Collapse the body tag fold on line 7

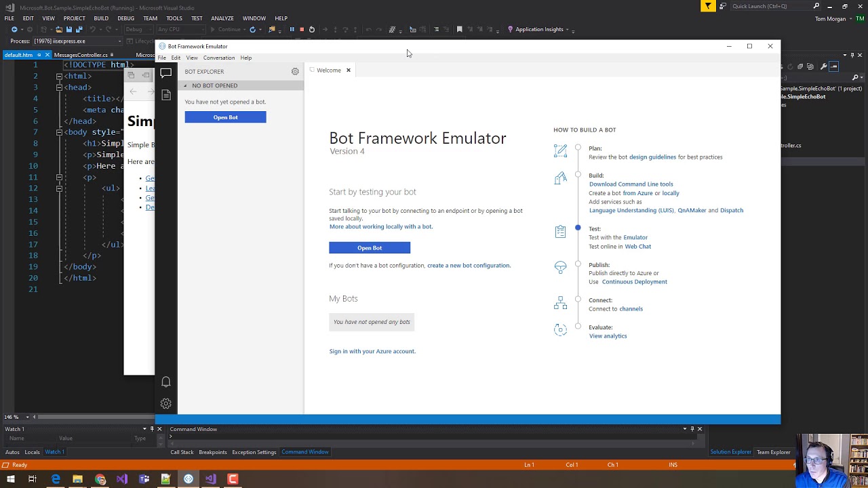pyautogui.click(x=59, y=132)
